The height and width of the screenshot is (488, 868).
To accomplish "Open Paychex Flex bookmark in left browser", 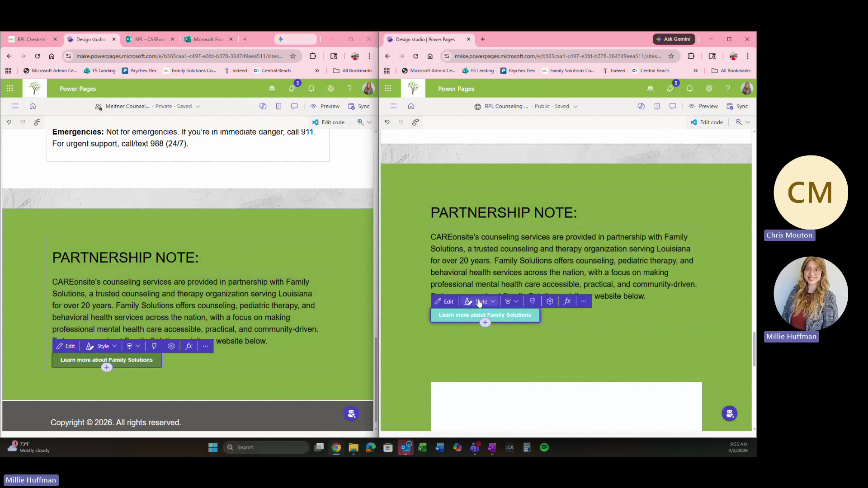I will [x=139, y=70].
